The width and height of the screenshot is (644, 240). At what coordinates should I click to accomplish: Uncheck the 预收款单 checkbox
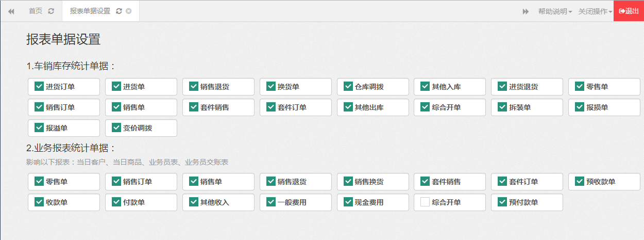click(580, 181)
